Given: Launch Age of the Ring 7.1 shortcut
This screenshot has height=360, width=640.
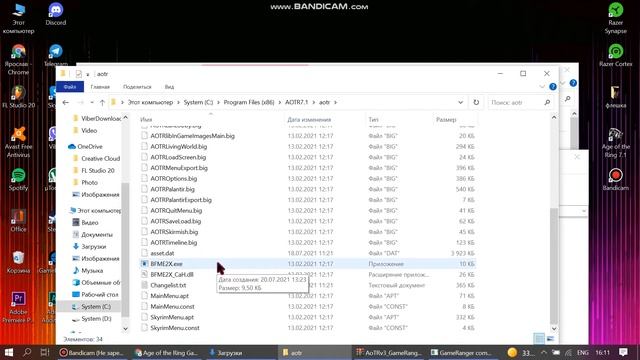Looking at the screenshot, I should (616, 142).
